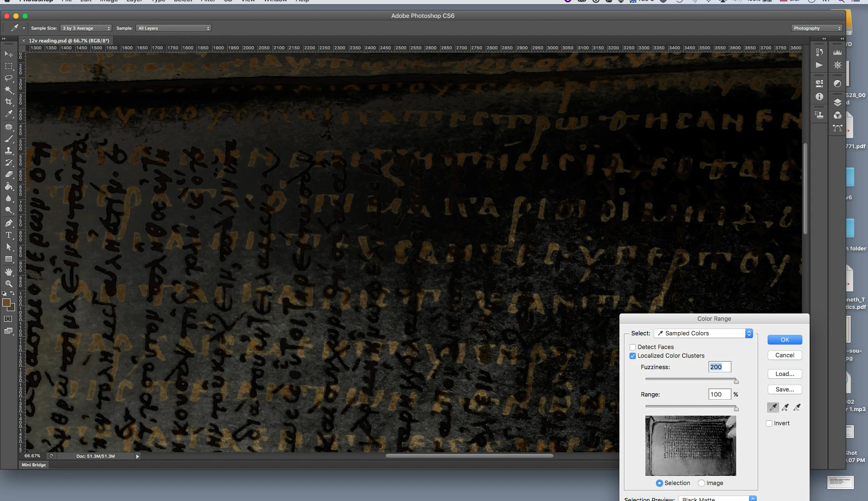Click the Save... button
The height and width of the screenshot is (501, 868).
click(785, 390)
